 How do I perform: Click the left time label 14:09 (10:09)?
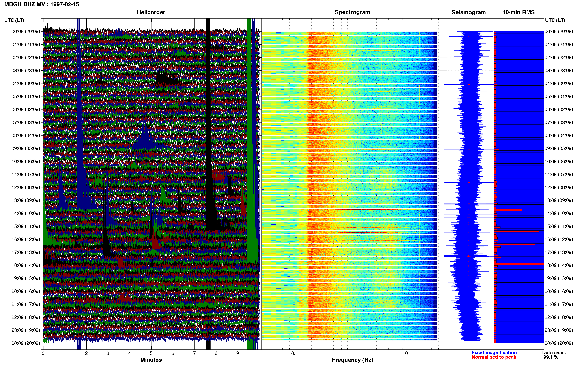tap(26, 213)
